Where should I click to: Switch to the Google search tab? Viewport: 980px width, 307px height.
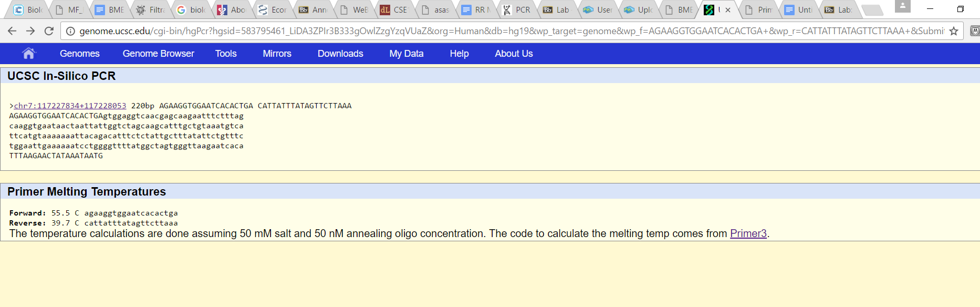tap(192, 10)
